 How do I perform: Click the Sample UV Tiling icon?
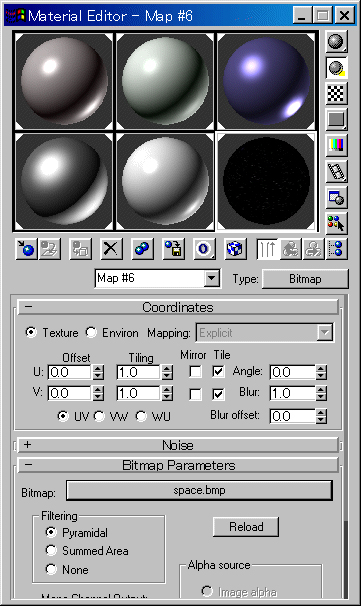pos(336,119)
